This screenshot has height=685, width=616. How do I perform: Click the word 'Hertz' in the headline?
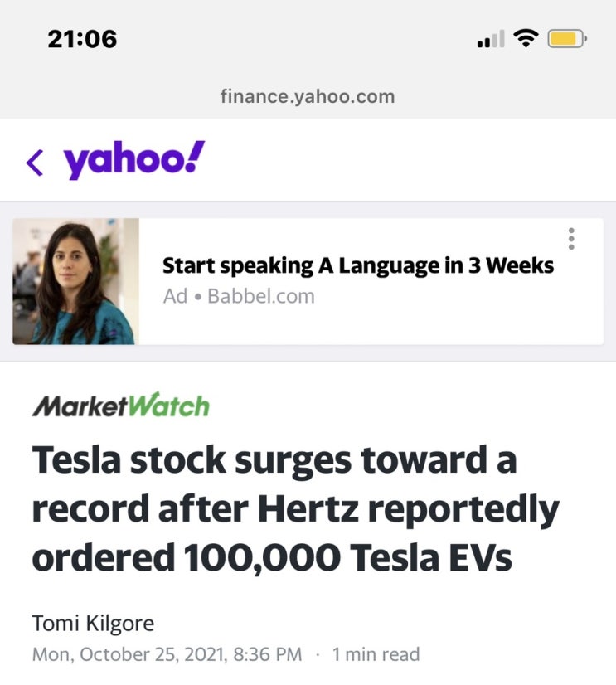tap(308, 508)
